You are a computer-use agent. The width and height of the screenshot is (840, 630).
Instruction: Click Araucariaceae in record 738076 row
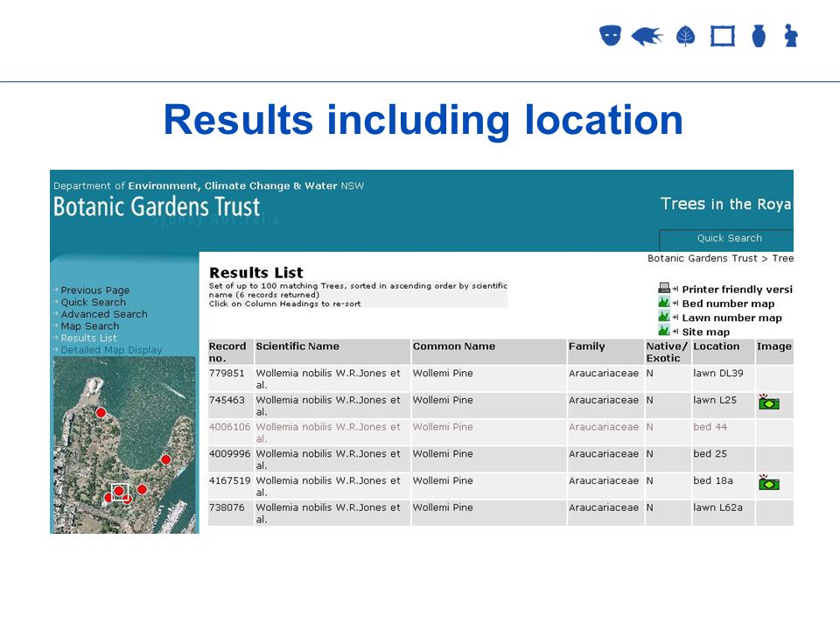(x=604, y=507)
